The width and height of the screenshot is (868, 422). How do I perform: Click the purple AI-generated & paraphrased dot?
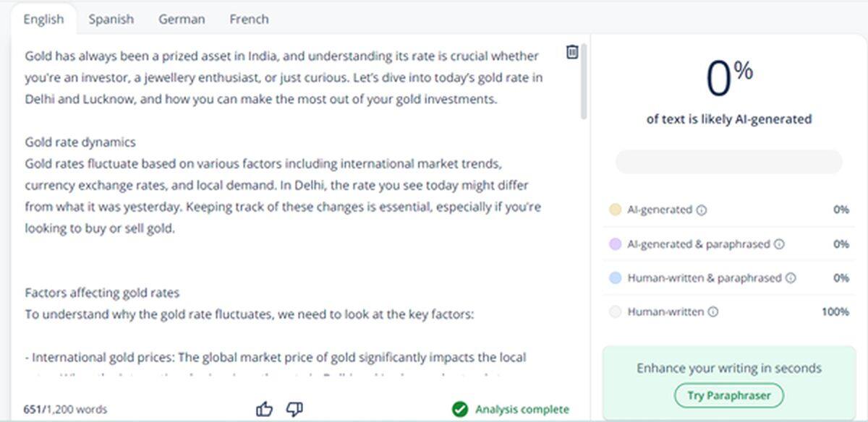[x=616, y=244]
